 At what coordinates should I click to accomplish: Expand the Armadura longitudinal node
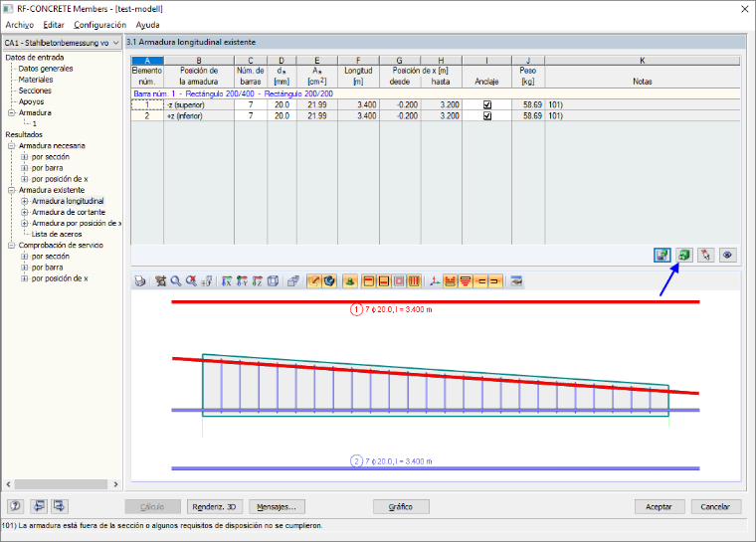click(x=24, y=201)
